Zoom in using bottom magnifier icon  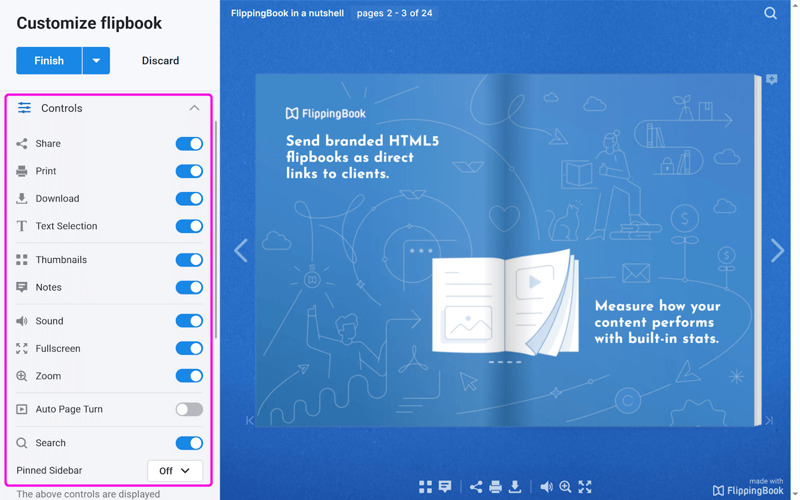pyautogui.click(x=565, y=487)
